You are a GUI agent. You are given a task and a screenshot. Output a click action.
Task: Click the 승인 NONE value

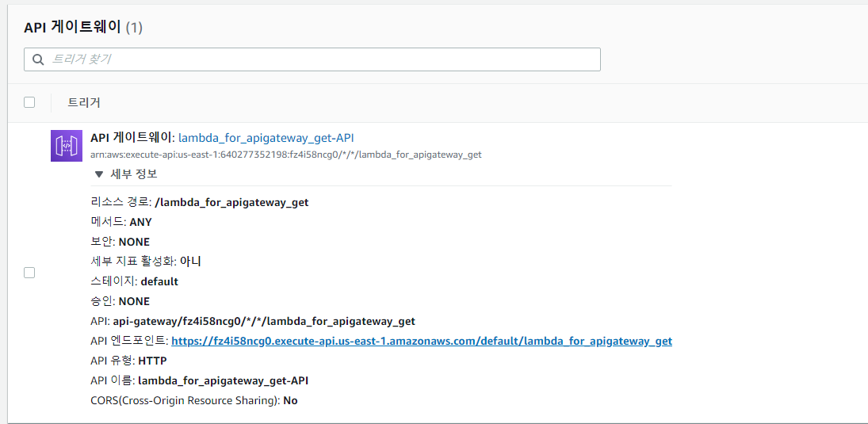pos(134,302)
